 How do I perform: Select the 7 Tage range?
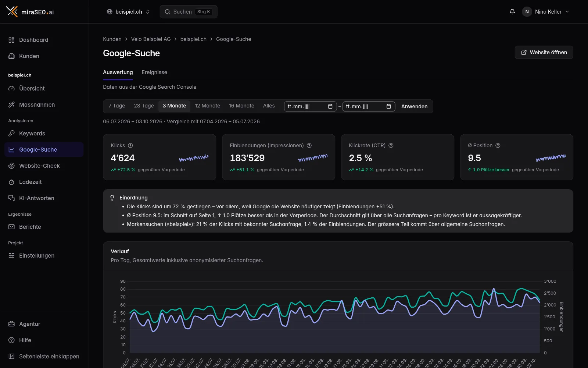[116, 106]
